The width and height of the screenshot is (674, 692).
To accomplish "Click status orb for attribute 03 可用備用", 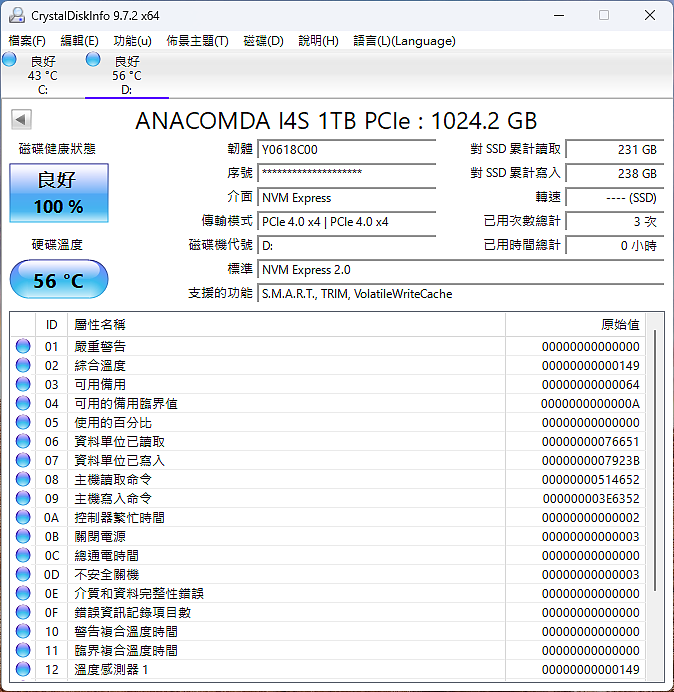I will pyautogui.click(x=23, y=384).
